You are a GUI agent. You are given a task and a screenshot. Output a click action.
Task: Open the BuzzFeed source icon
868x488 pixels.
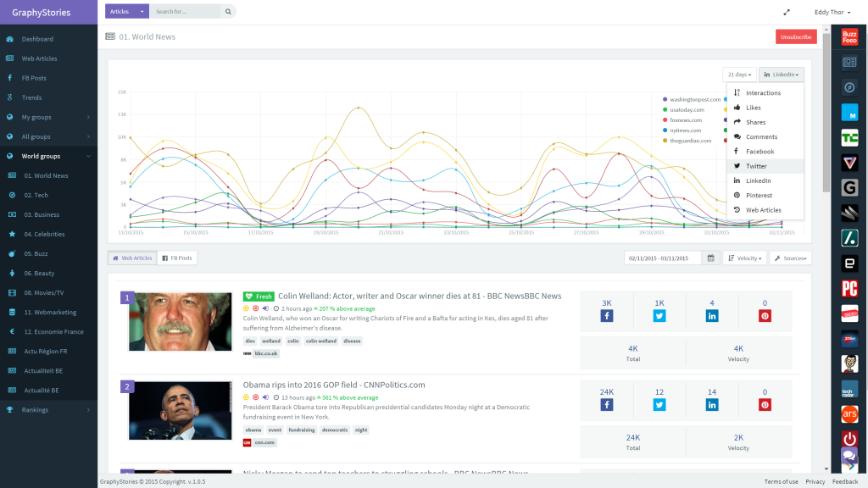(849, 37)
